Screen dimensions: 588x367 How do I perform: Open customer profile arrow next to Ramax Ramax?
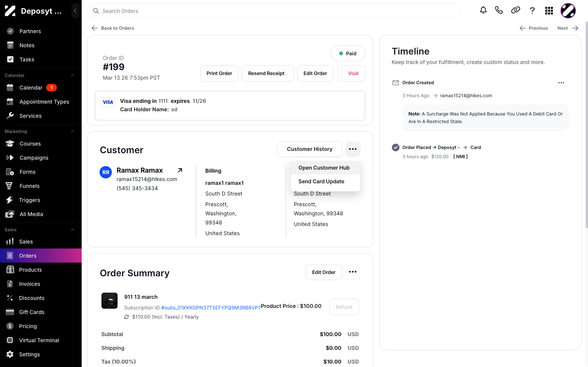pyautogui.click(x=180, y=170)
